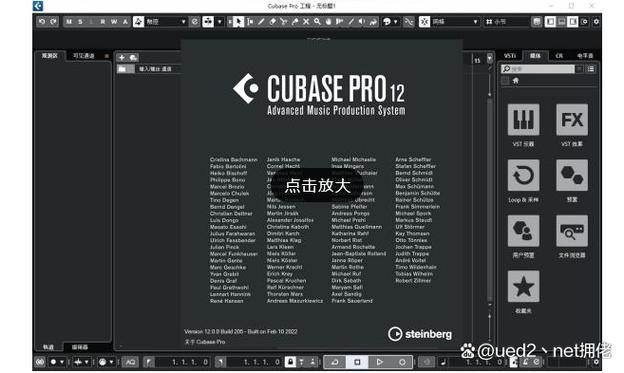The image size is (624, 373).
Task: Click the transport Stop button
Action: coord(357,362)
